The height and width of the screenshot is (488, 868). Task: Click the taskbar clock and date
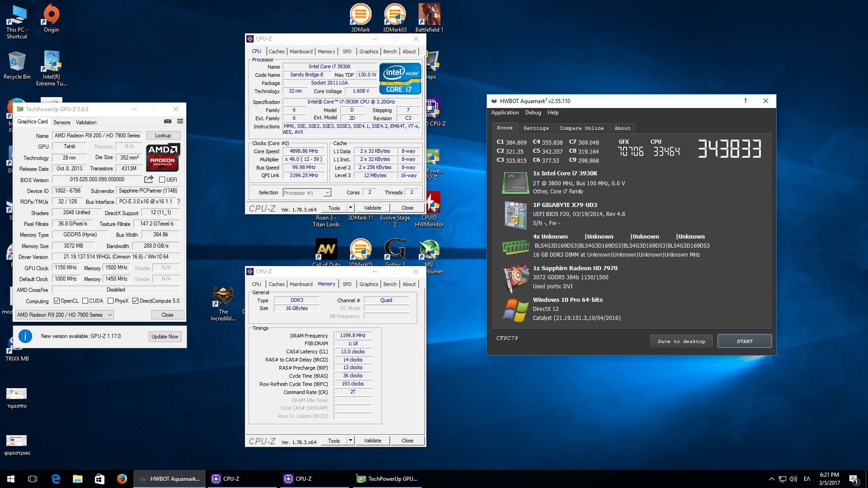(829, 479)
